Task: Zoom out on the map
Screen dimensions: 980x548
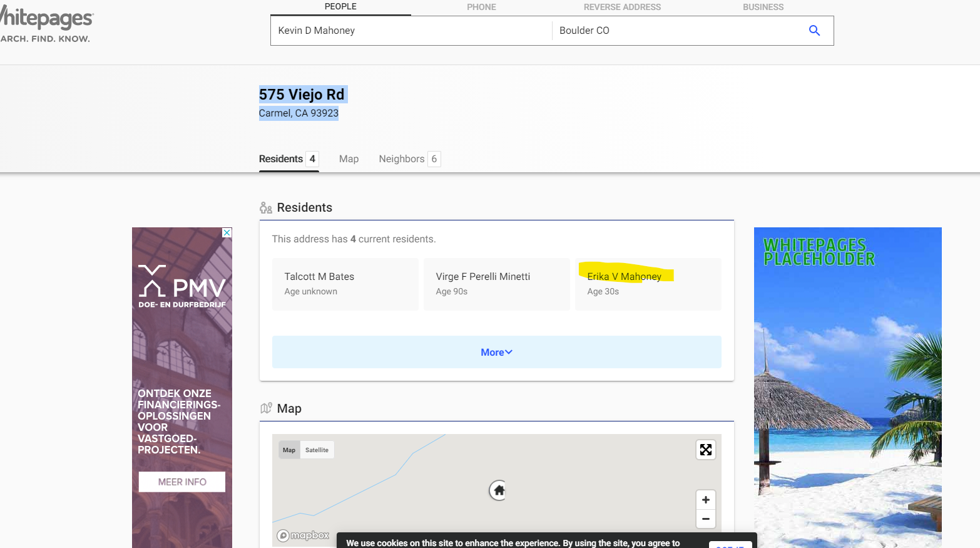Action: [706, 519]
